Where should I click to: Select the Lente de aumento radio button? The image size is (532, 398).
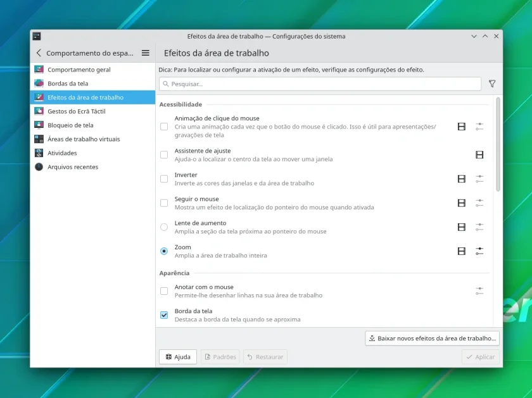164,227
